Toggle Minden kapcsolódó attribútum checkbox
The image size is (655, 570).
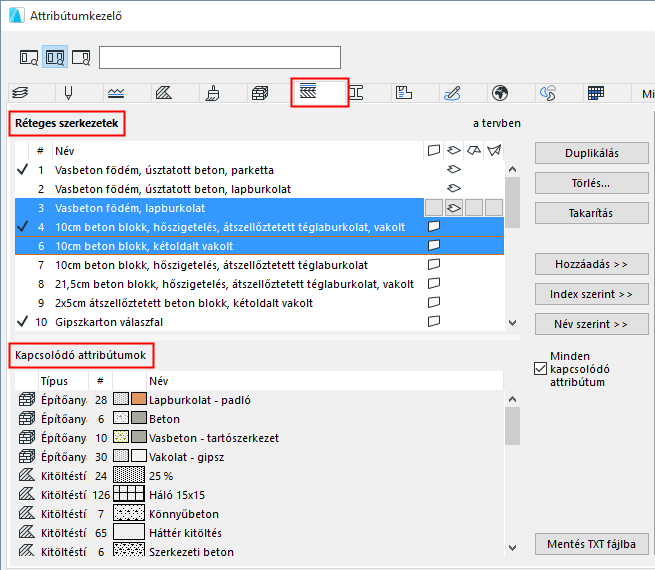[540, 369]
